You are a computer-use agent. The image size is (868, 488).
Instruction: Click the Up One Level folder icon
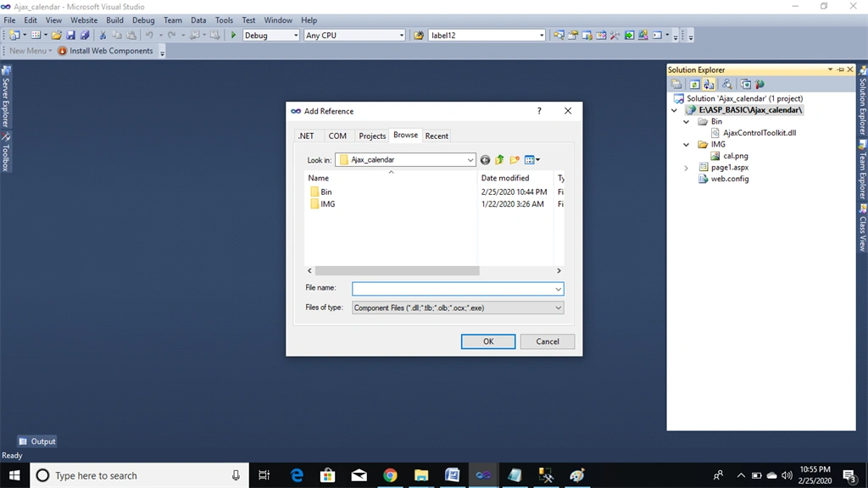coord(499,160)
